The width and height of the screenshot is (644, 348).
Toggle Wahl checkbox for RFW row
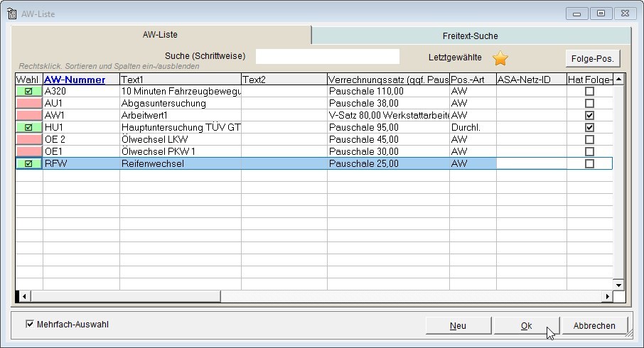click(x=28, y=163)
